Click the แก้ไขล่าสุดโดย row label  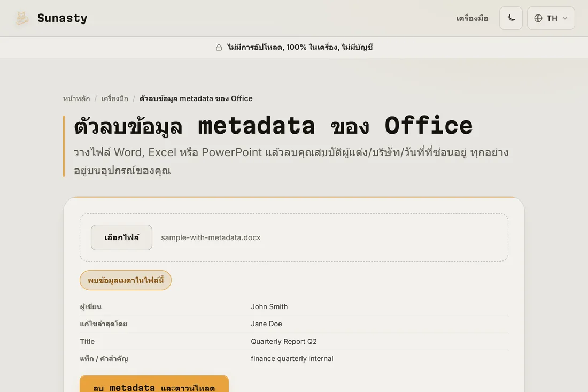pos(104,324)
